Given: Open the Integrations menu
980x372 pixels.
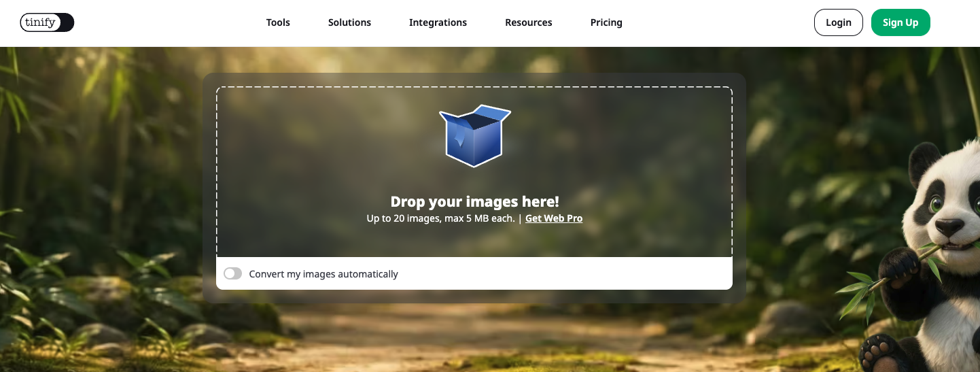Looking at the screenshot, I should pyautogui.click(x=438, y=22).
